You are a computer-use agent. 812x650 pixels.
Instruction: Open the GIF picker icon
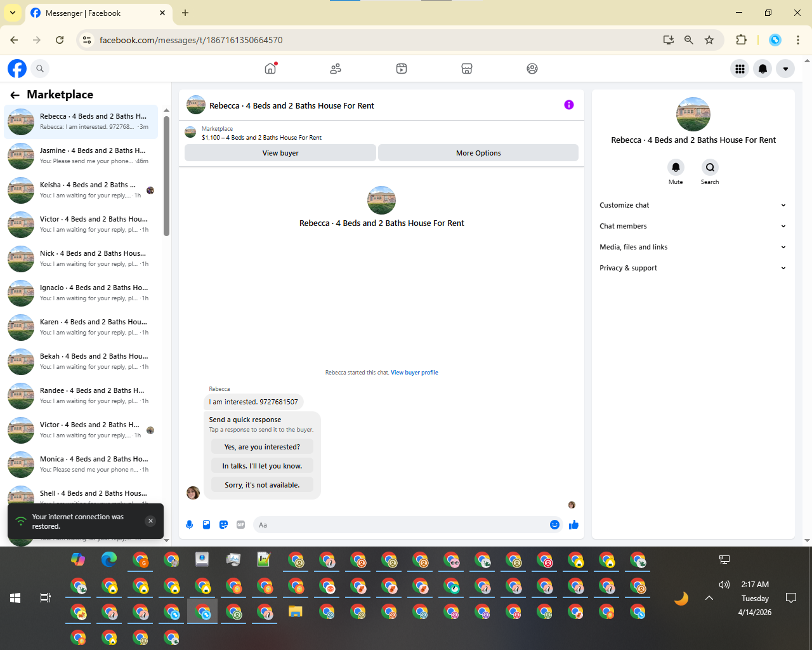240,525
